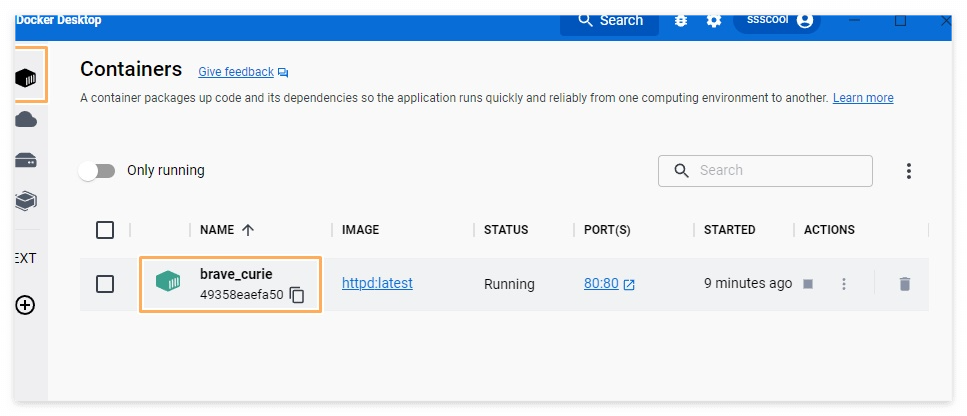Viewport: 967px width, 416px height.
Task: Click the STARTED column header
Action: click(x=730, y=230)
